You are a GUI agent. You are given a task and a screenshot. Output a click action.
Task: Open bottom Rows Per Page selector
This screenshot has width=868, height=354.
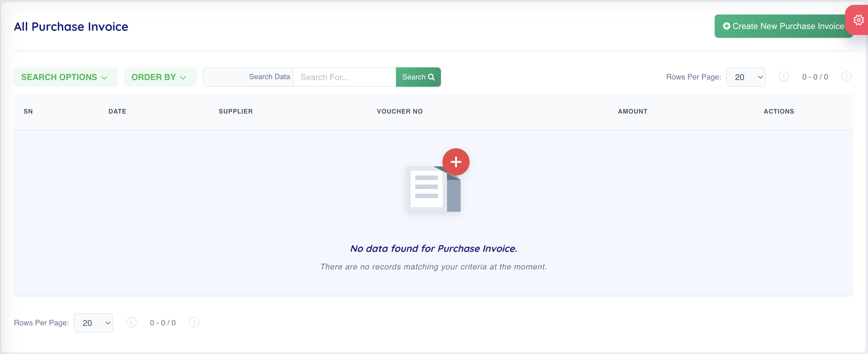(x=93, y=323)
